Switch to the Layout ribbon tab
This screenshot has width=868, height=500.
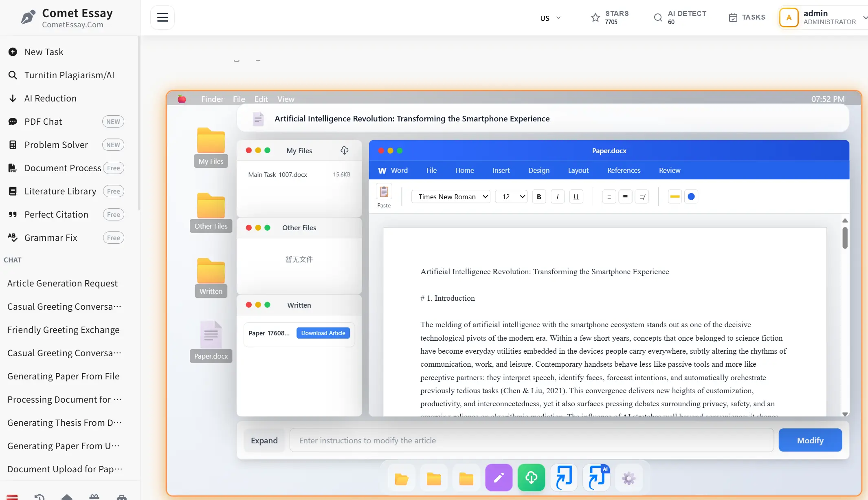[x=578, y=170]
